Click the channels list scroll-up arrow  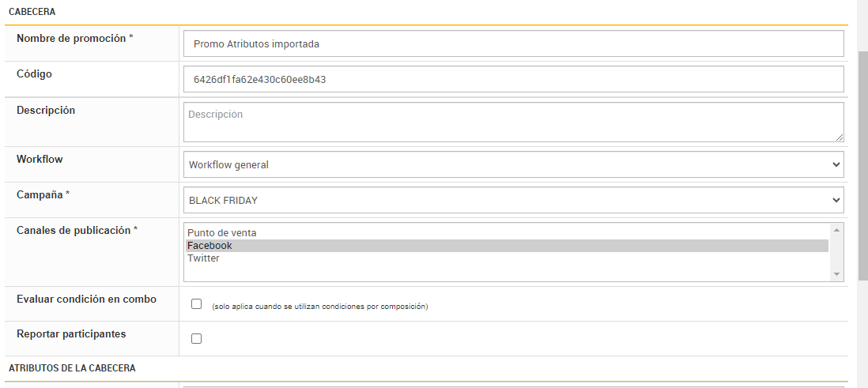click(836, 230)
